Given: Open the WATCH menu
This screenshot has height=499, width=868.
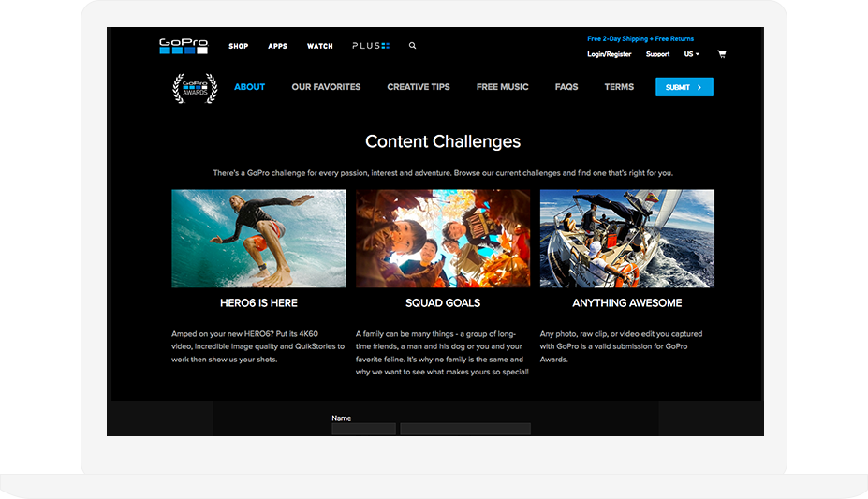Looking at the screenshot, I should click(320, 46).
